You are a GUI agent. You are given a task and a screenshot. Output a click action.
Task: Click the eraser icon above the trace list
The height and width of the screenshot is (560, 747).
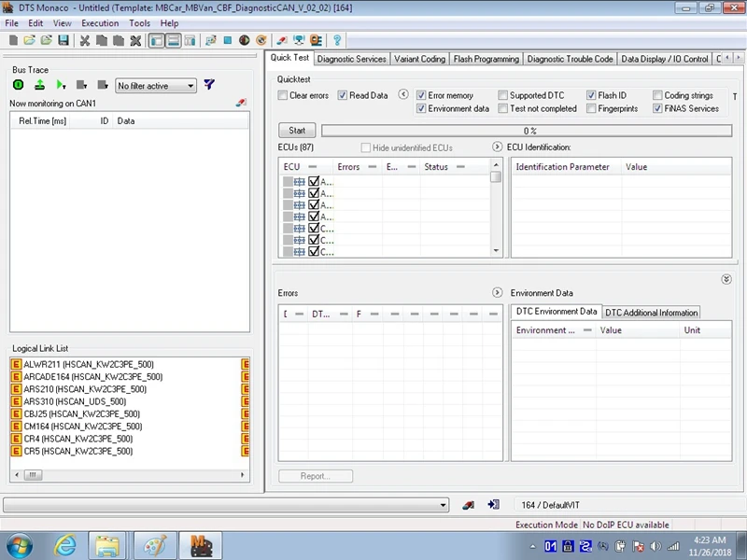pos(241,103)
